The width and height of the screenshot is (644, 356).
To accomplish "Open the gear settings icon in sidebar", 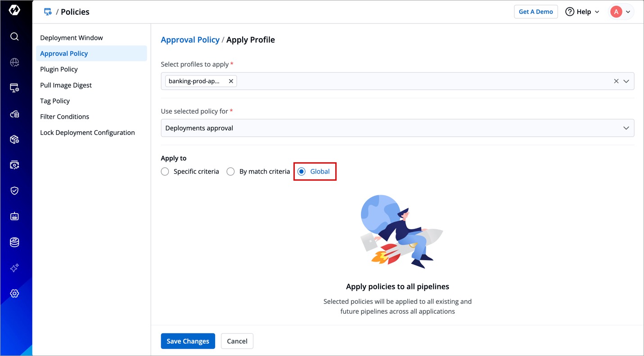I will [14, 294].
